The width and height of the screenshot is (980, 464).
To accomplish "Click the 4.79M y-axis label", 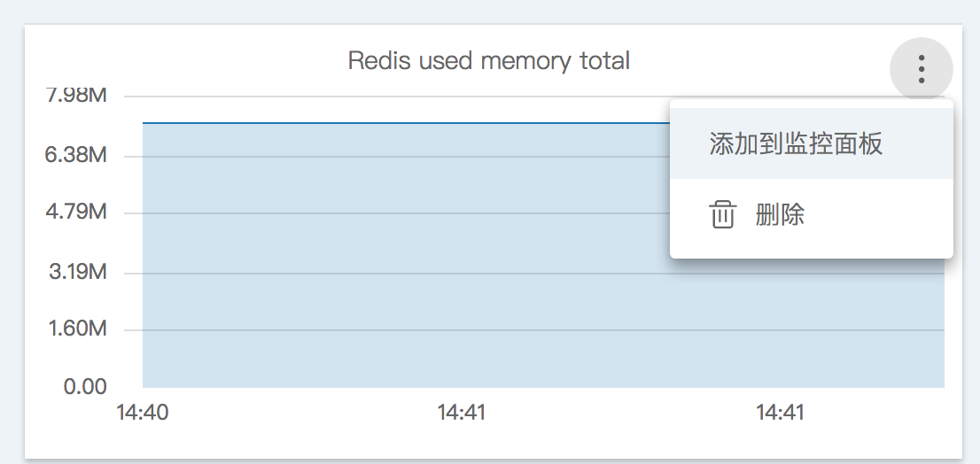I will [76, 213].
